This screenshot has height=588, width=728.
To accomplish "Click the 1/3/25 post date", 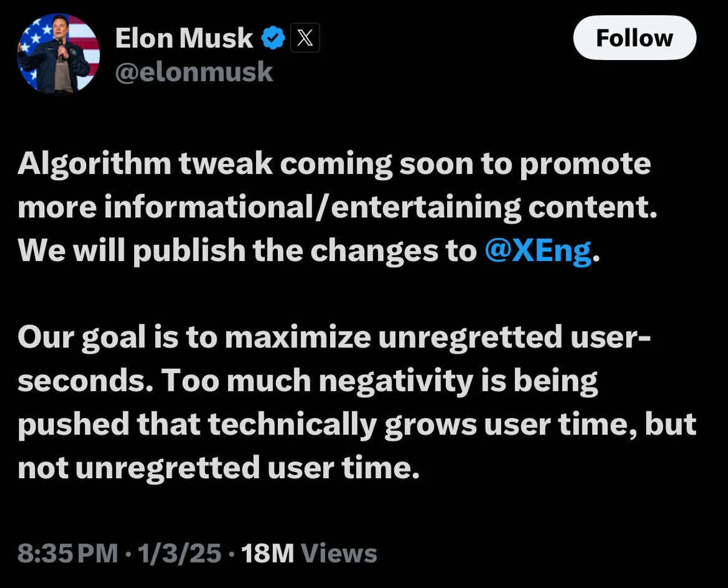I will tap(179, 553).
